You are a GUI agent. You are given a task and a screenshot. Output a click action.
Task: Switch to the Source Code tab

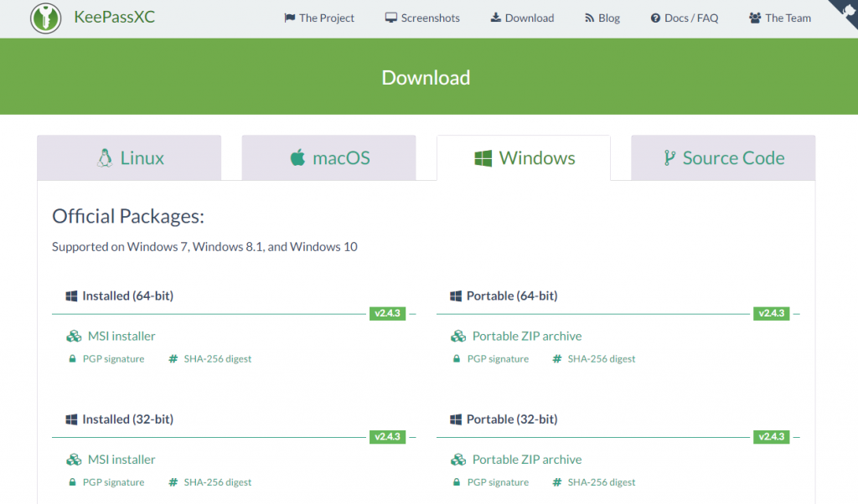723,157
